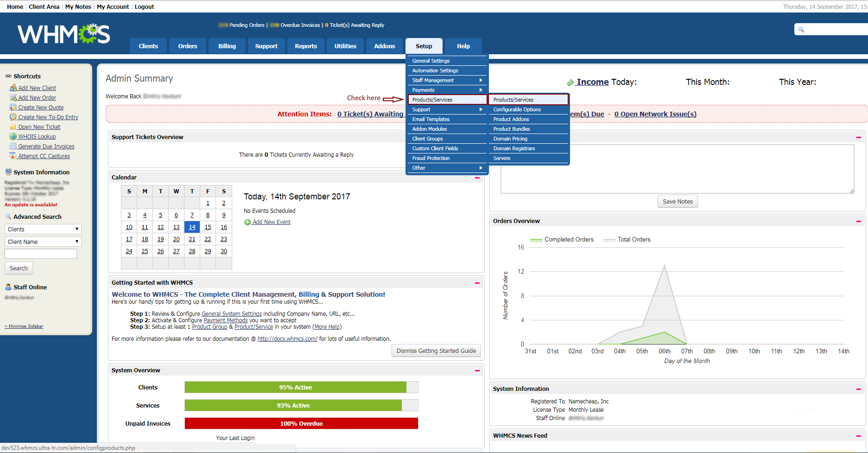The image size is (868, 453).
Task: Click the Save Notes button
Action: [x=678, y=202]
